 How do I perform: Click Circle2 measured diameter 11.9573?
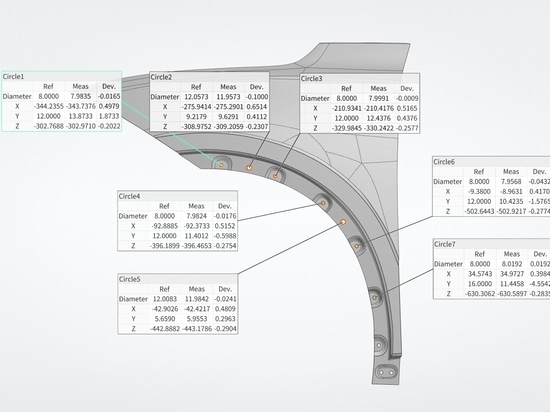[228, 97]
